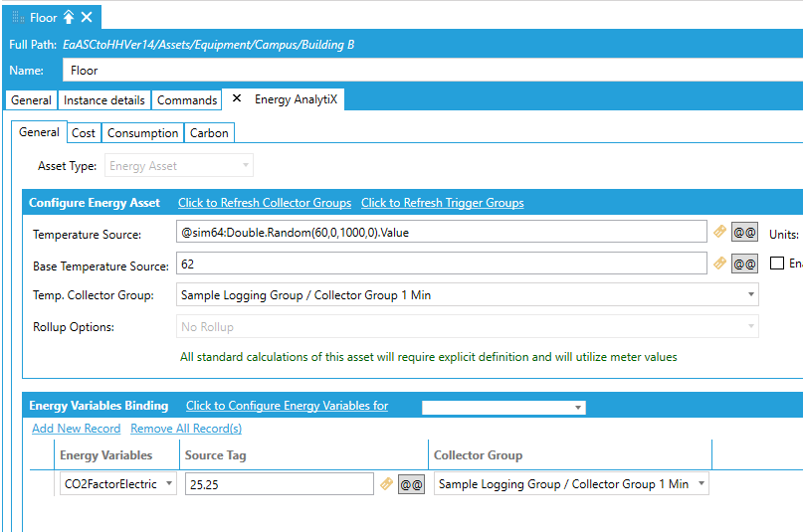
Task: Click the drag grip icon on Floor tab
Action: 19,18
